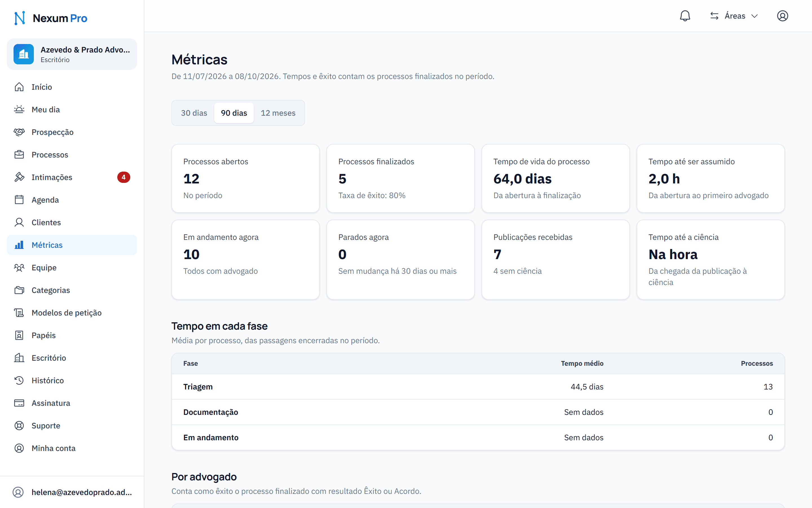Click the Em andamento agora card

coord(245,260)
